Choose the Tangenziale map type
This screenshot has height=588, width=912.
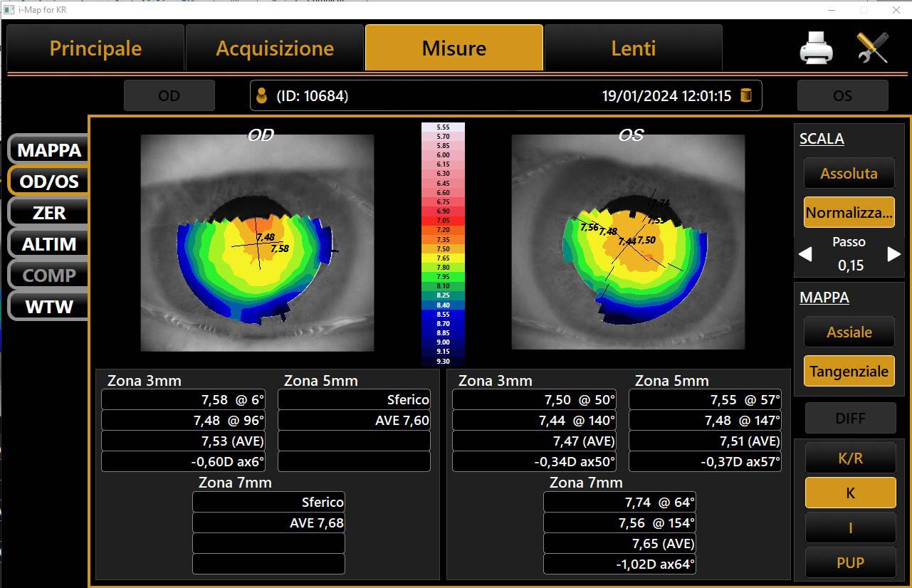849,372
